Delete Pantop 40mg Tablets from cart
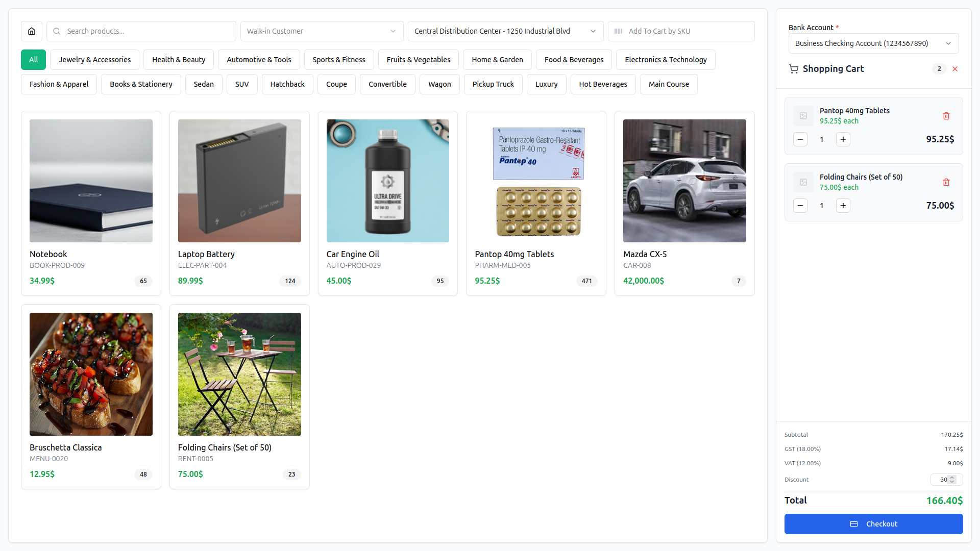The width and height of the screenshot is (980, 551). pyautogui.click(x=946, y=116)
